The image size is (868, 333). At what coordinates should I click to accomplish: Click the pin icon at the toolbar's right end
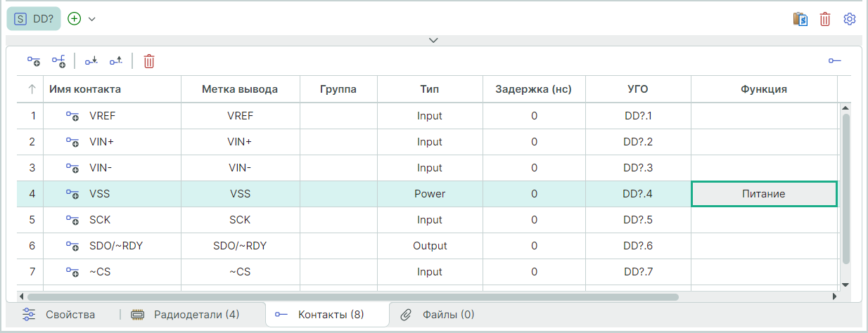(835, 61)
